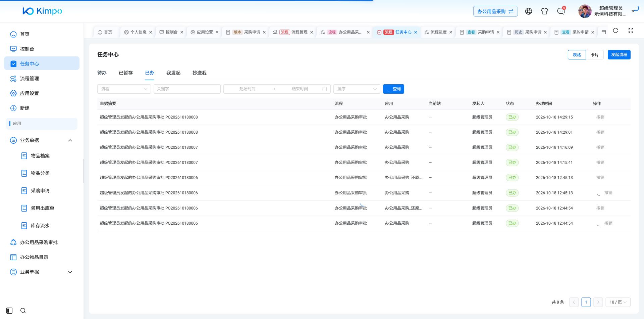Open 办公用品采购审批 sidebar item

pos(42,242)
